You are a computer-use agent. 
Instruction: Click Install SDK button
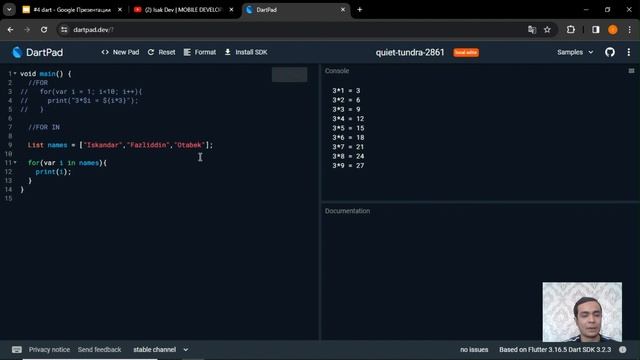246,52
